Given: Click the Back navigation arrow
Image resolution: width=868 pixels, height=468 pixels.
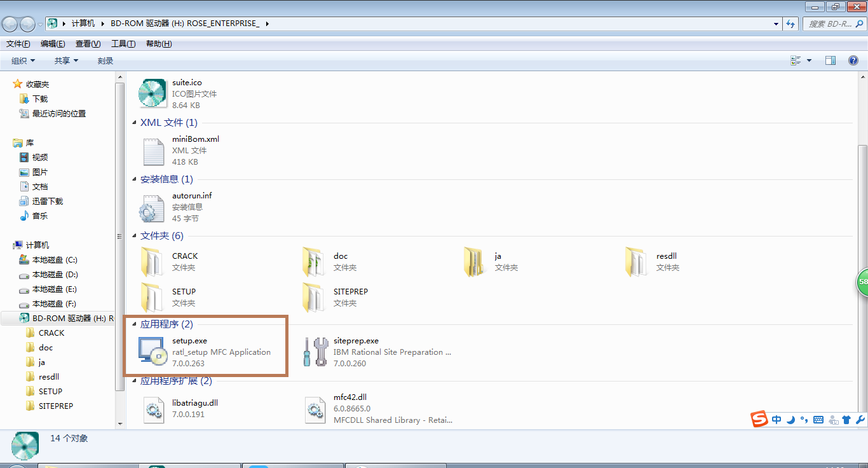Looking at the screenshot, I should pos(10,24).
